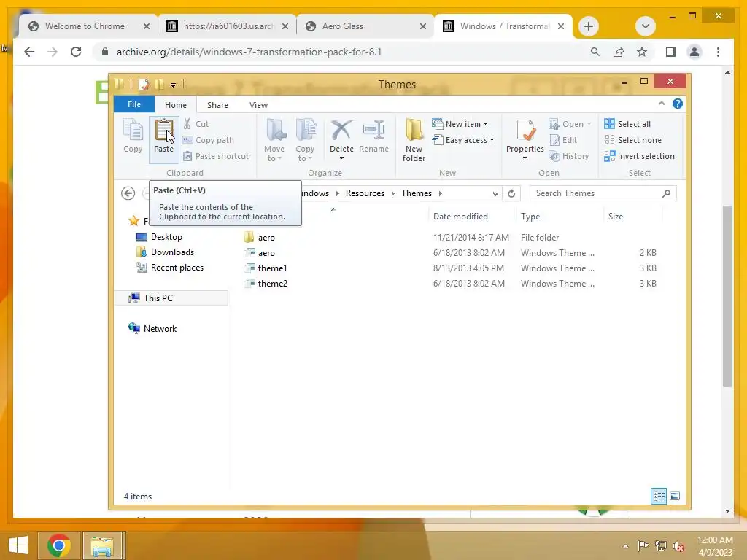Click Paste shortcut in the ribbon
This screenshot has height=560, width=747.
point(216,156)
